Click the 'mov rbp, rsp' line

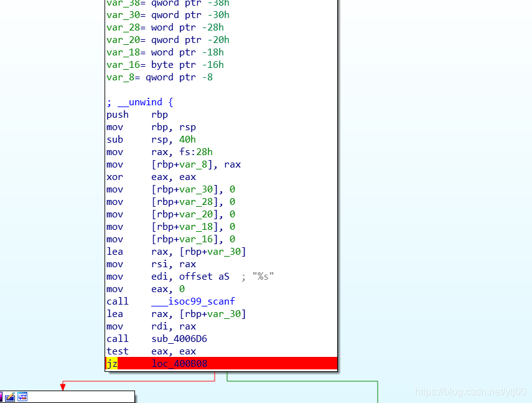click(151, 127)
